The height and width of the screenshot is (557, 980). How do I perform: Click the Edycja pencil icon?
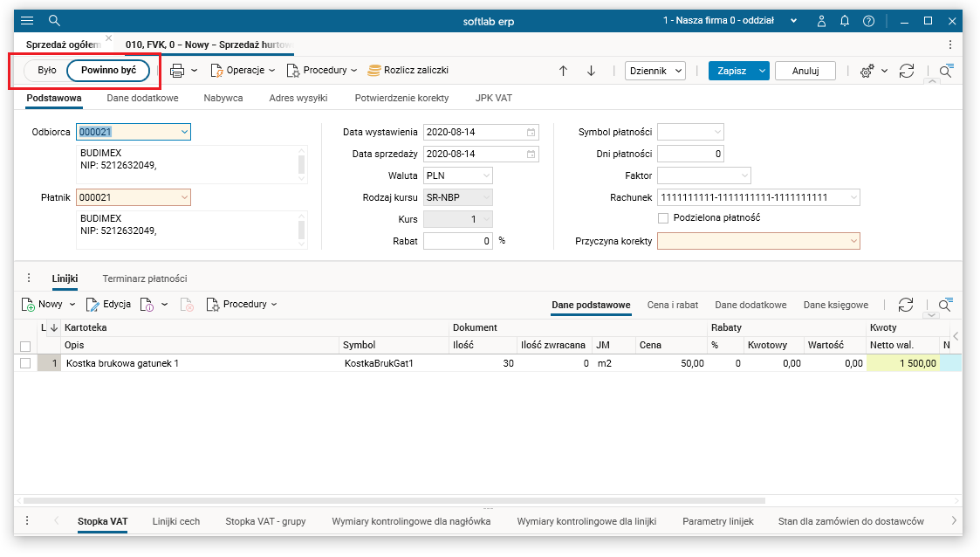tap(93, 305)
